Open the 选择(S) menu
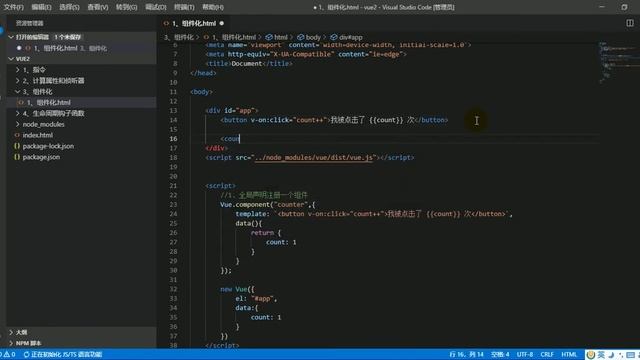Screen dimensions: 640x360 click(x=69, y=7)
